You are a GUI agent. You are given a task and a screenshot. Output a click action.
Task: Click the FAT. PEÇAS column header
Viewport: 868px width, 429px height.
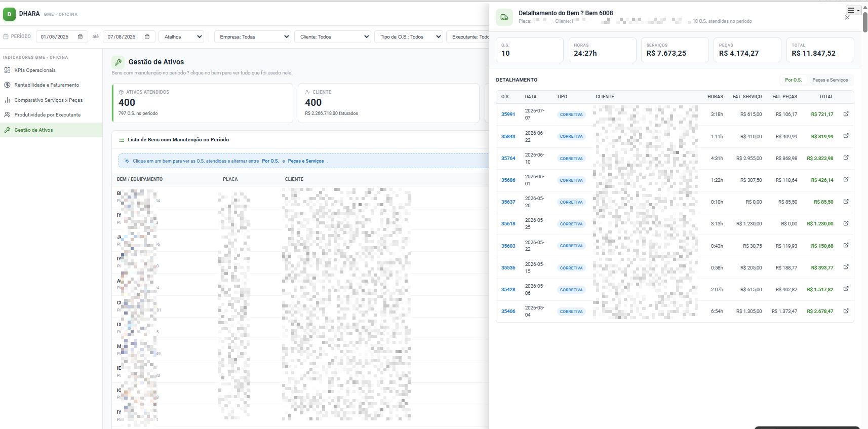pyautogui.click(x=784, y=97)
